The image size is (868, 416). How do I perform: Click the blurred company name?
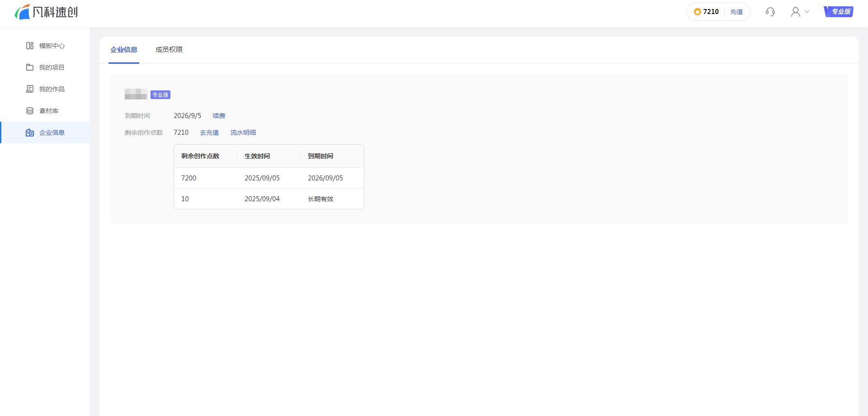pos(136,94)
